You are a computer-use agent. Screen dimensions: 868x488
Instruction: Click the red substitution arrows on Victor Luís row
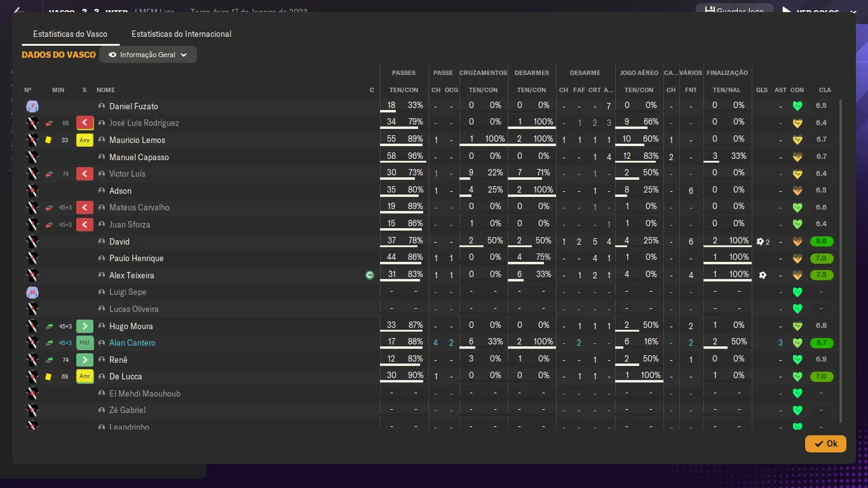(49, 173)
